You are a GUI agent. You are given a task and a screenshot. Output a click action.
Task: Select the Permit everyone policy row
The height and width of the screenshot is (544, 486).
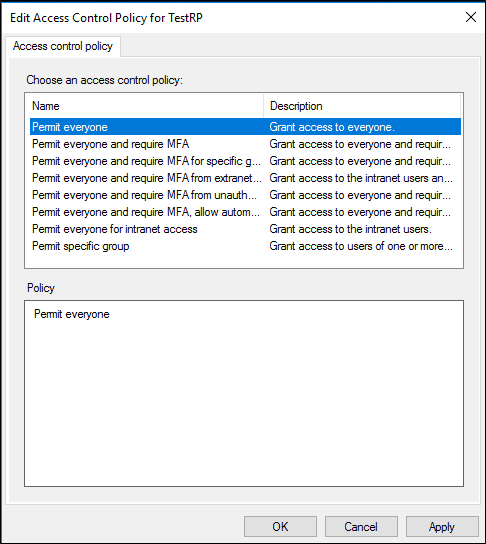tap(245, 127)
